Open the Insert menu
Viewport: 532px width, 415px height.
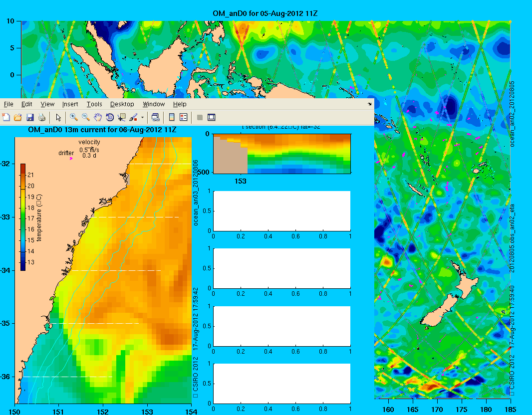tap(70, 104)
